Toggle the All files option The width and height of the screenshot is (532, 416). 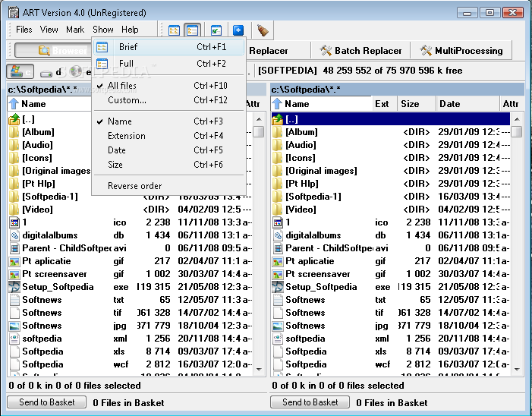[x=168, y=86]
